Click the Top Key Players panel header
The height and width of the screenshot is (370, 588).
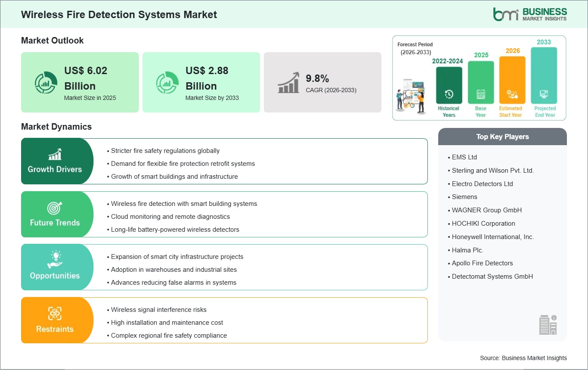coord(502,137)
